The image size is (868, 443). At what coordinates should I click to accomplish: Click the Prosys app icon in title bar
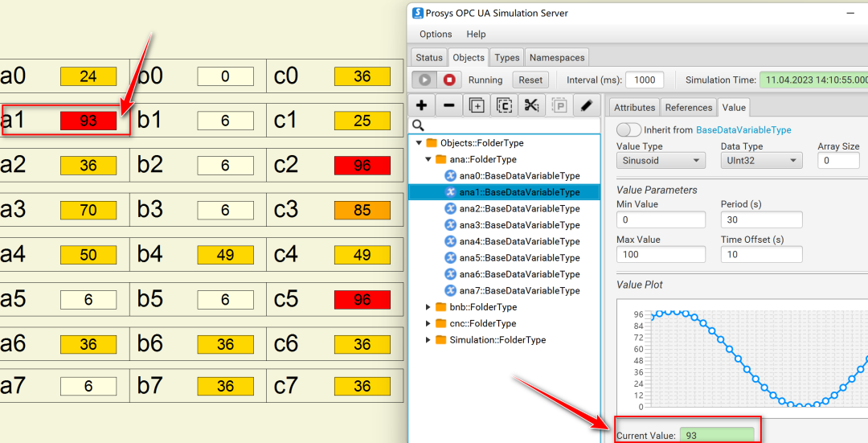[x=418, y=14]
